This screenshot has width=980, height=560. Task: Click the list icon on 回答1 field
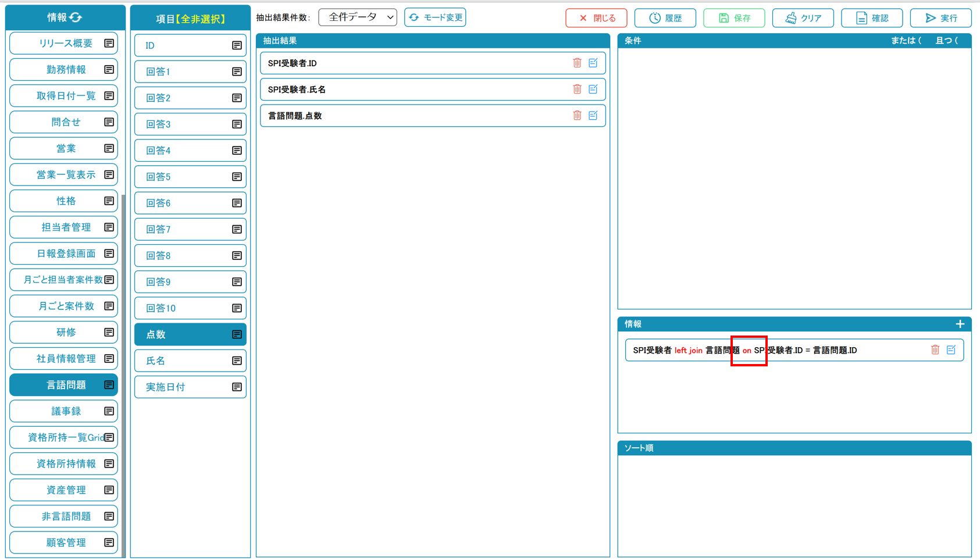237,72
